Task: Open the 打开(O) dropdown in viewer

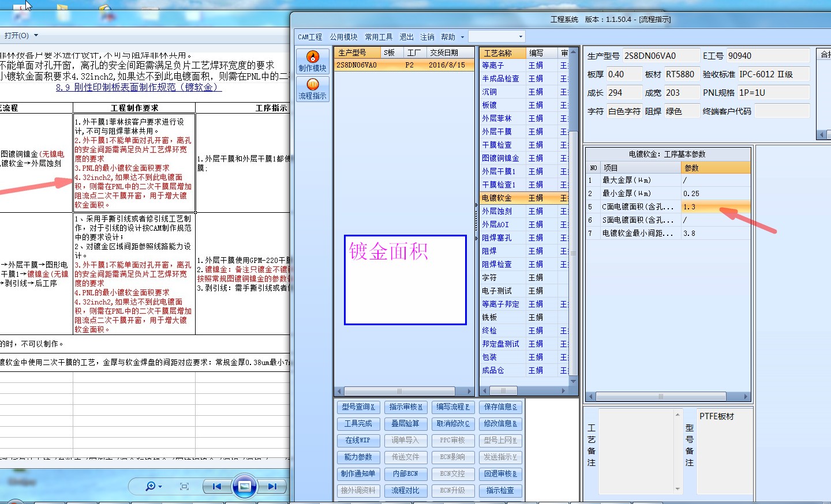Action: 21,35
